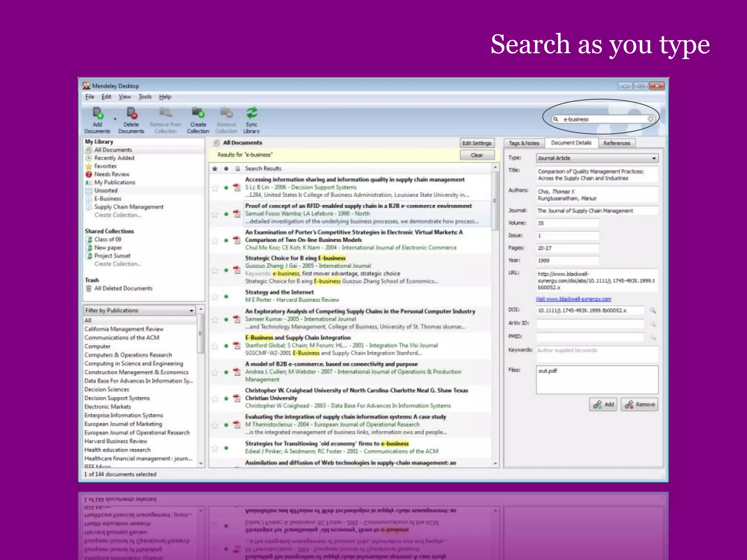Image resolution: width=747 pixels, height=560 pixels.
Task: Open PDF icon of A model of B2B e-commerce
Action: click(x=237, y=372)
